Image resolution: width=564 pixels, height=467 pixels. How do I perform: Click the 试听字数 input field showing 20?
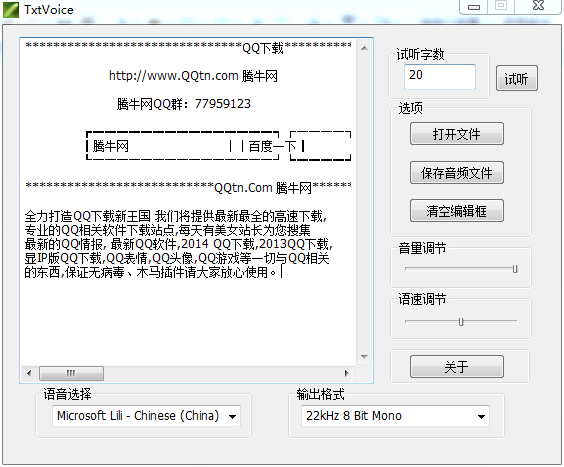pos(440,76)
